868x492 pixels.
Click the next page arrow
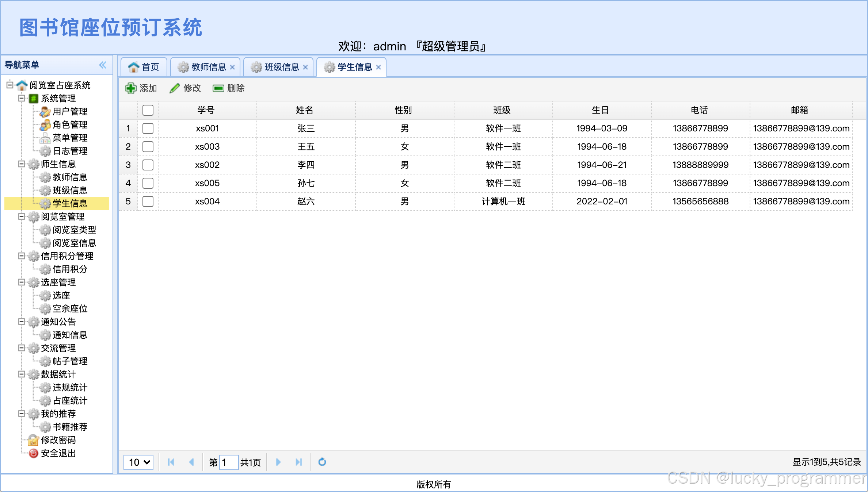pos(278,462)
